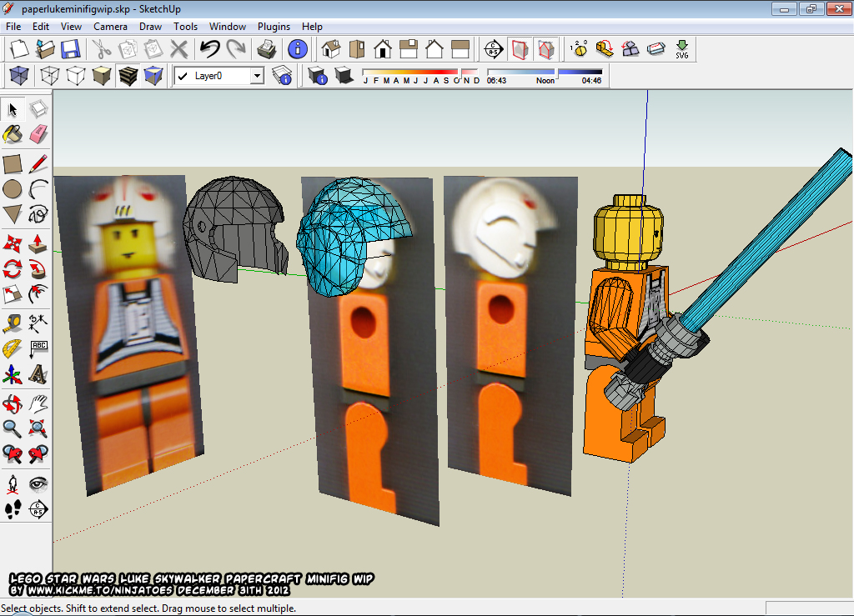
Task: Click the yellow minifig head model
Action: tap(629, 233)
